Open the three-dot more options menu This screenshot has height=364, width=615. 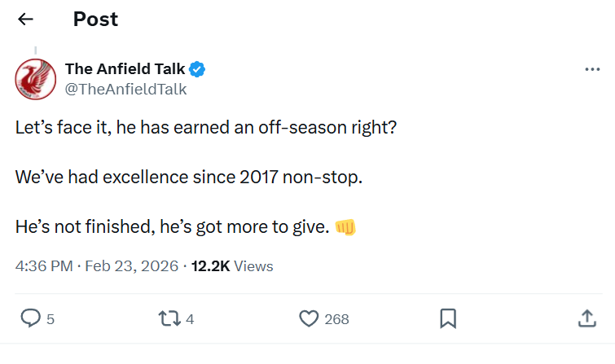[x=592, y=70]
